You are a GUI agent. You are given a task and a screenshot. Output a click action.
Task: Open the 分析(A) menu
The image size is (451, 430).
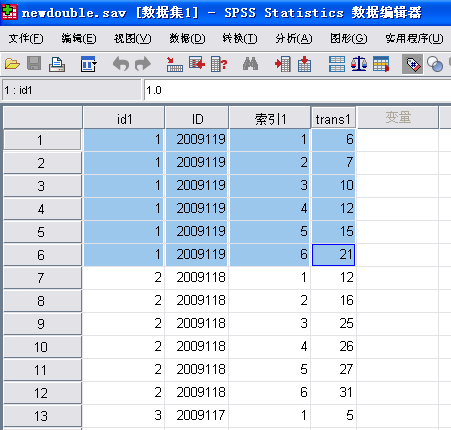pyautogui.click(x=294, y=39)
